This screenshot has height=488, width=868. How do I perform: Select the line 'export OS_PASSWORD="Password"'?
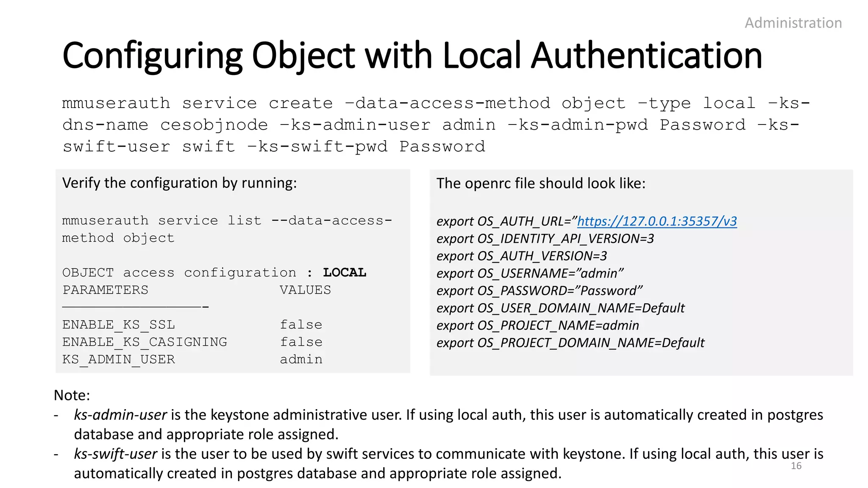[540, 291]
